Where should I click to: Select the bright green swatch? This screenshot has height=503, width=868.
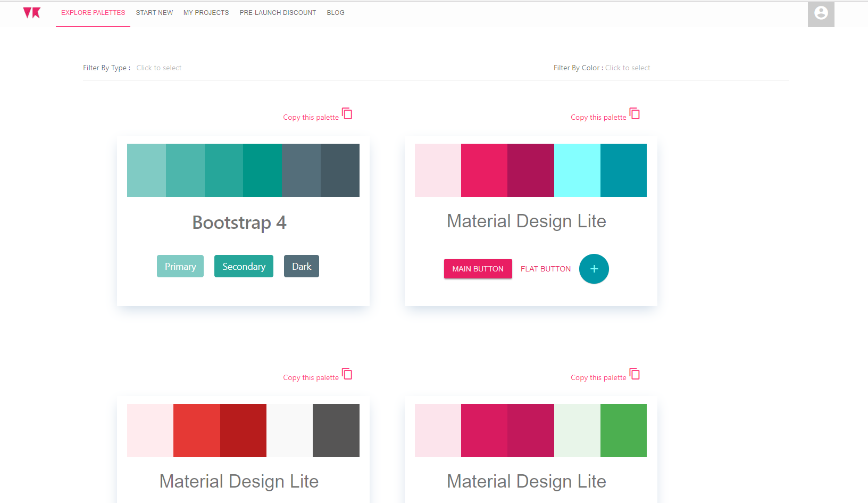coord(623,431)
